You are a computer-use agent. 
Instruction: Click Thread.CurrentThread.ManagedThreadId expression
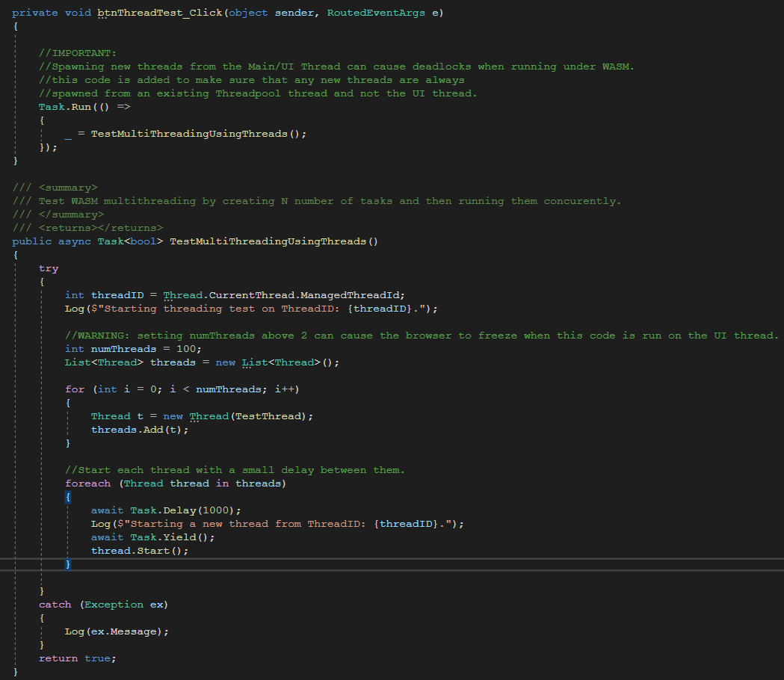coord(283,295)
